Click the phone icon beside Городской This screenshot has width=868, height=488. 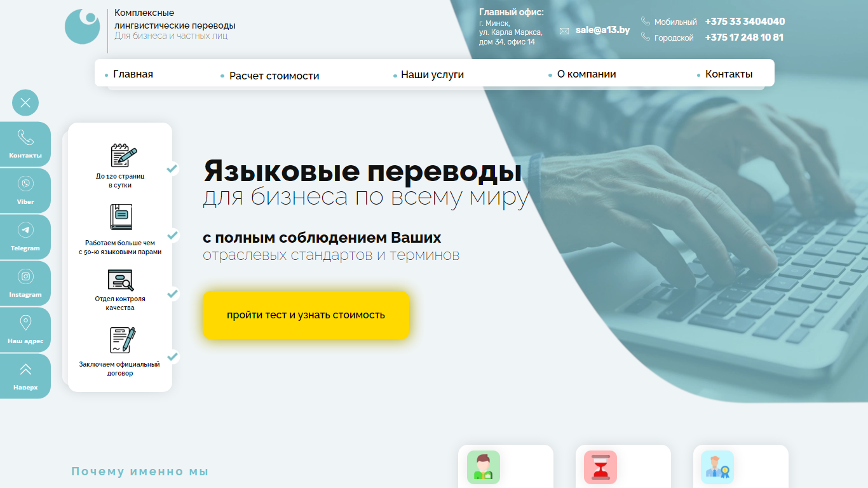tap(646, 37)
